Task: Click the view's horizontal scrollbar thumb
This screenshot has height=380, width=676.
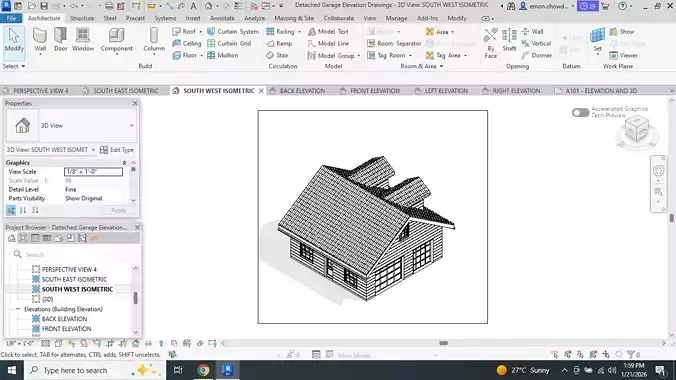Action: point(443,343)
